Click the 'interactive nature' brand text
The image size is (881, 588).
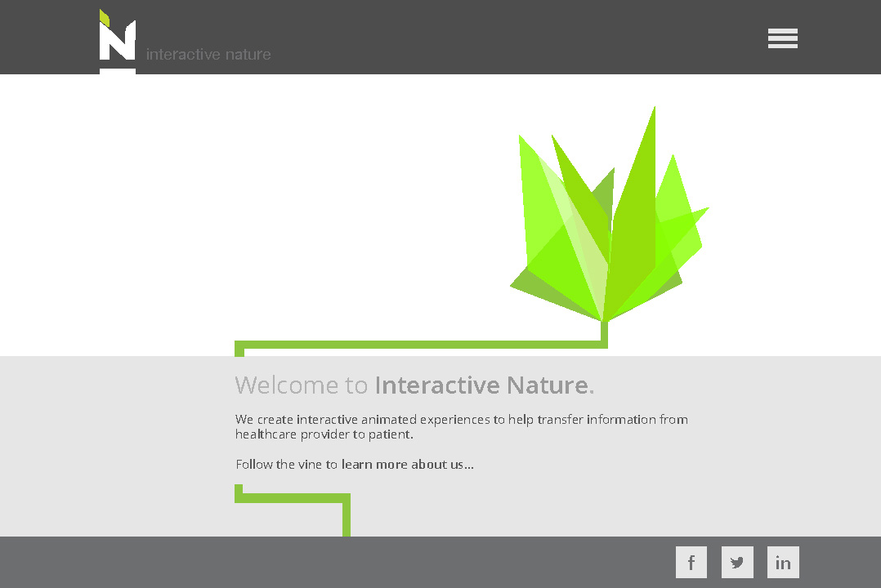coord(208,54)
